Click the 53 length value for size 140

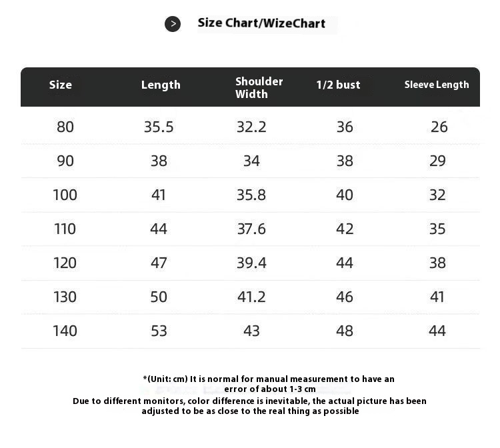click(x=159, y=331)
